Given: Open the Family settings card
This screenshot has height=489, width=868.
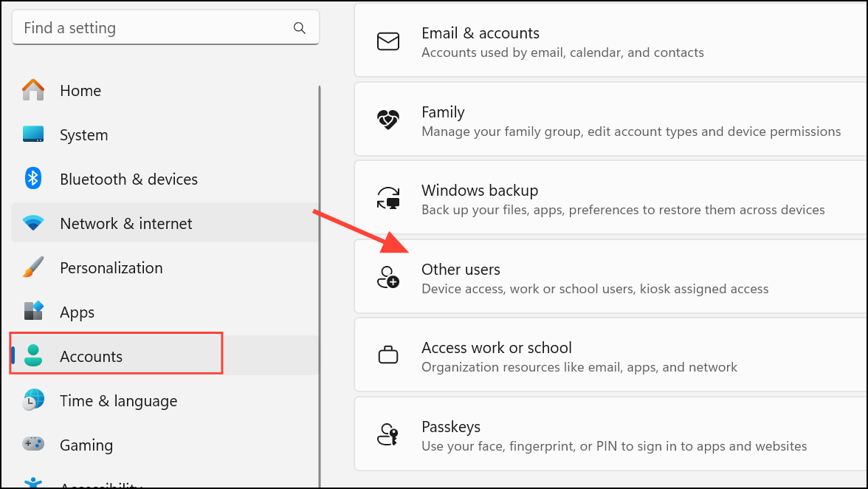Looking at the screenshot, I should [610, 120].
